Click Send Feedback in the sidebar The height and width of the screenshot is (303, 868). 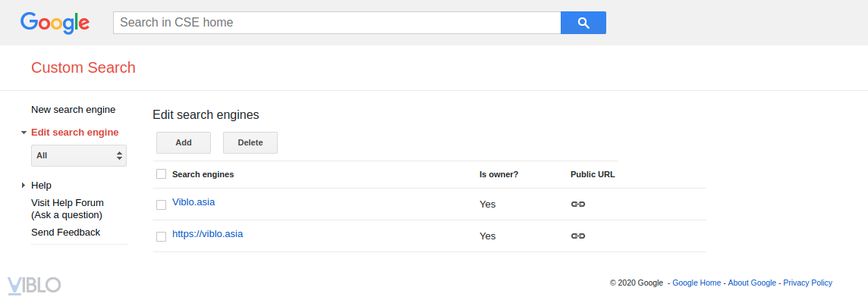[x=65, y=233]
